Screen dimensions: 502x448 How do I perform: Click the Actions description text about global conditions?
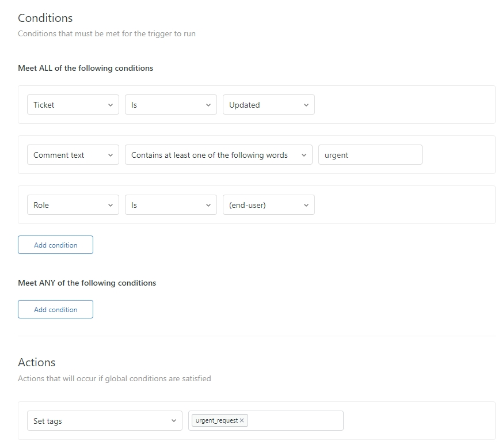point(114,378)
